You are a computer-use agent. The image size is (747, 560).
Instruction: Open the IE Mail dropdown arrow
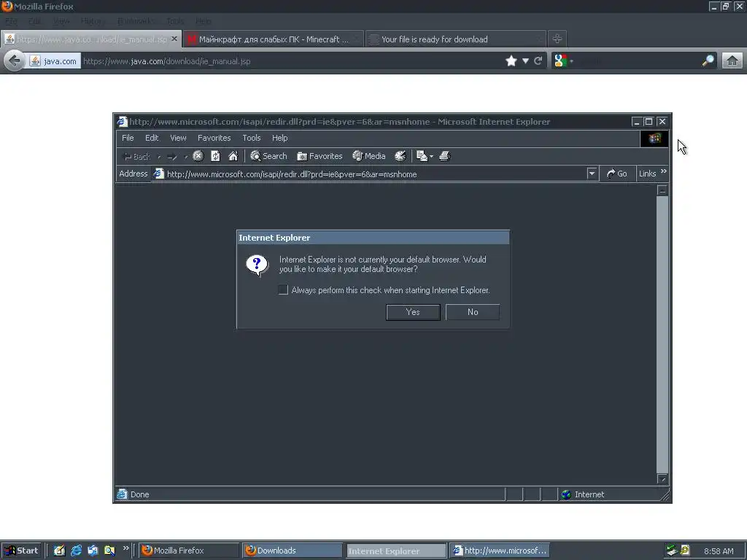point(431,156)
